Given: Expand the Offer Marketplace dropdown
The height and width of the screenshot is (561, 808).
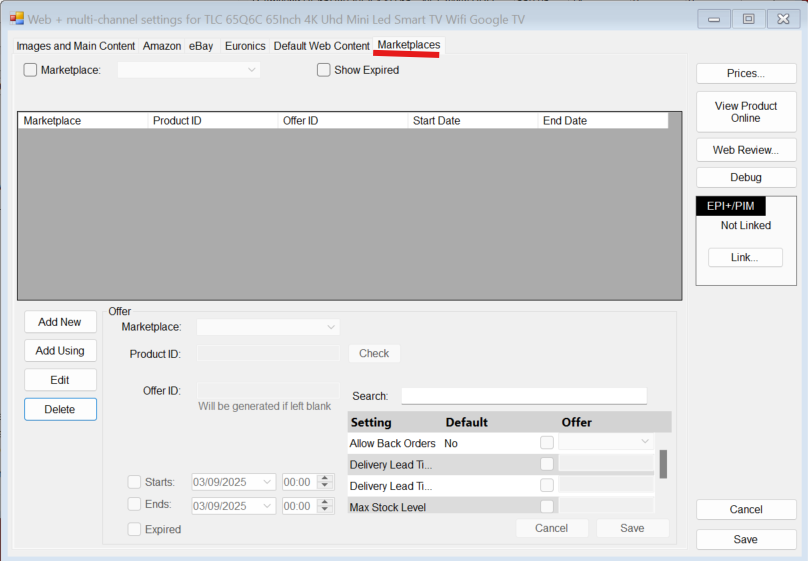Looking at the screenshot, I should pyautogui.click(x=331, y=327).
